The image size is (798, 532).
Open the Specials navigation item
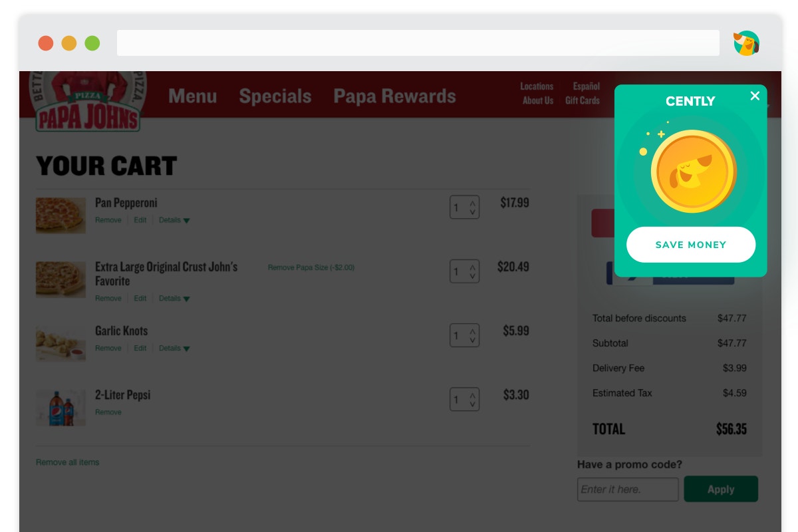tap(275, 96)
